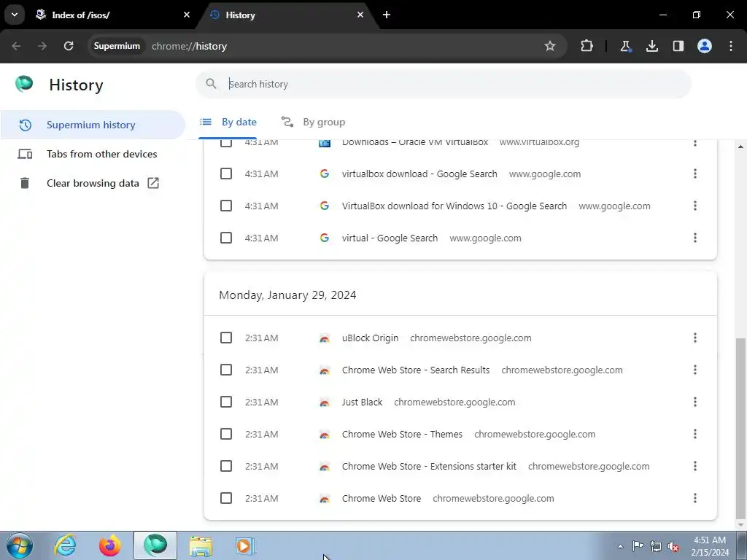Bookmark this page with the star icon
747x560 pixels.
click(550, 46)
